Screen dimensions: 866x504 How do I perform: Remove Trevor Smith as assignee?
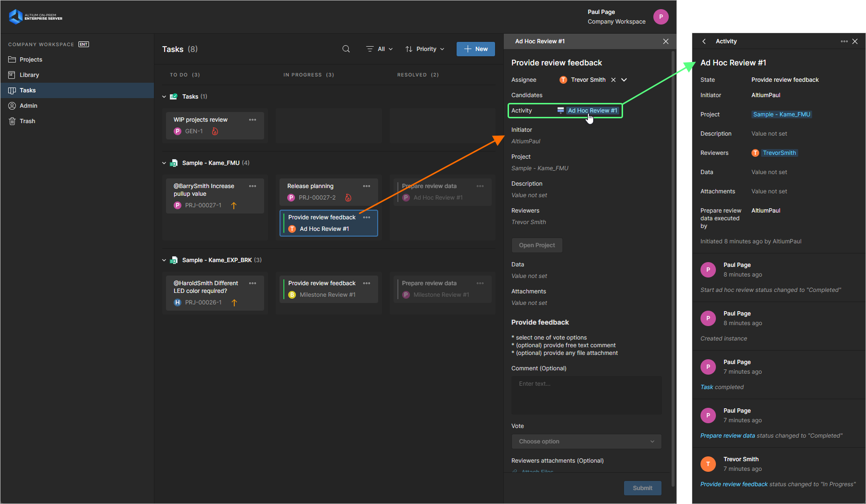click(x=613, y=80)
